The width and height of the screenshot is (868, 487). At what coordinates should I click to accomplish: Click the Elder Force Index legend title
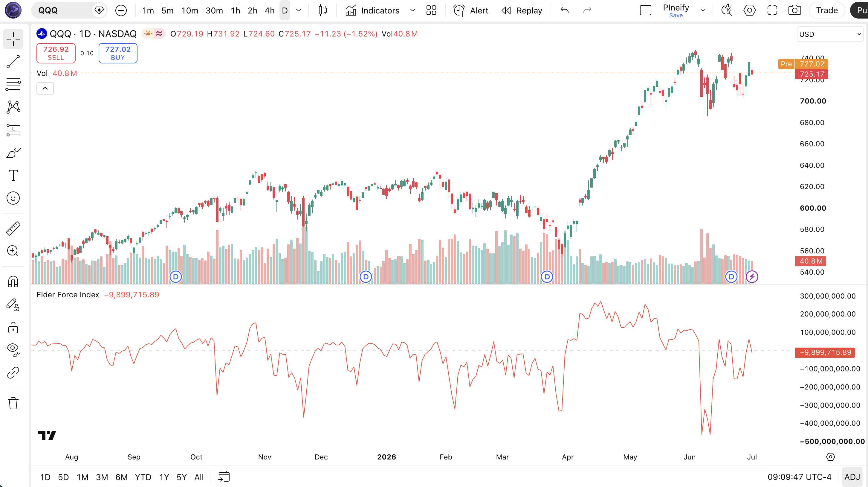pyautogui.click(x=68, y=295)
